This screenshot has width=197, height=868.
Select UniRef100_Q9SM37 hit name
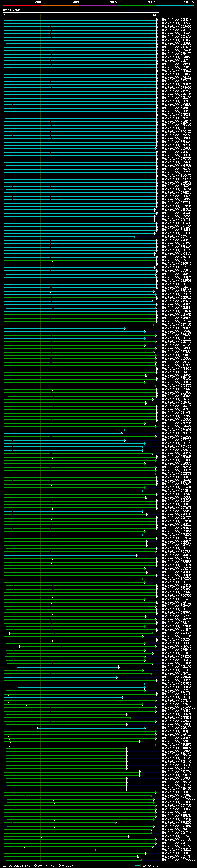pyautogui.click(x=177, y=104)
